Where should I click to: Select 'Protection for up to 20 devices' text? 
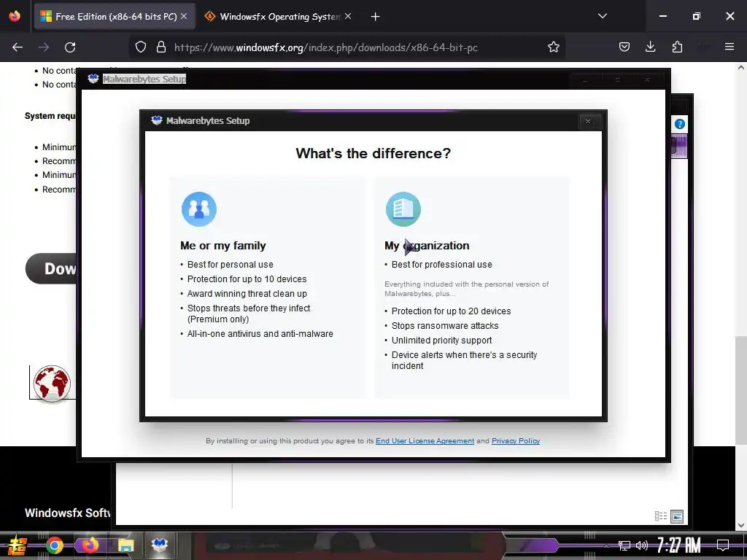click(x=451, y=311)
